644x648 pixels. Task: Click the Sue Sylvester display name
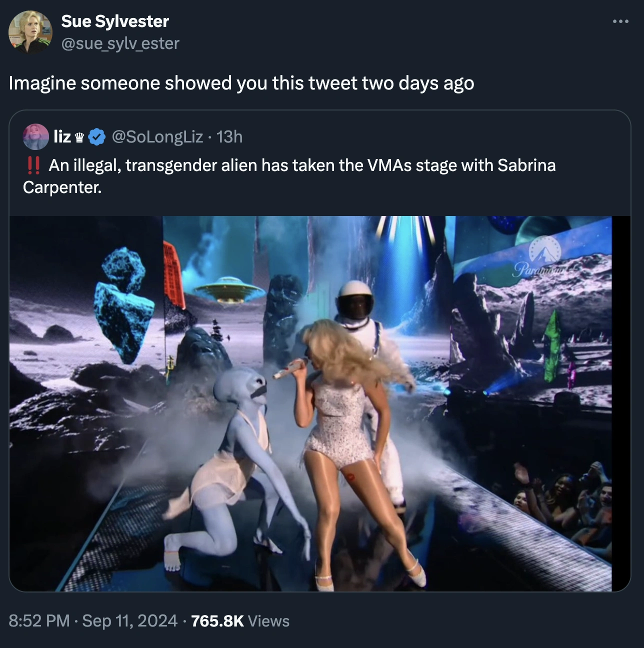115,21
